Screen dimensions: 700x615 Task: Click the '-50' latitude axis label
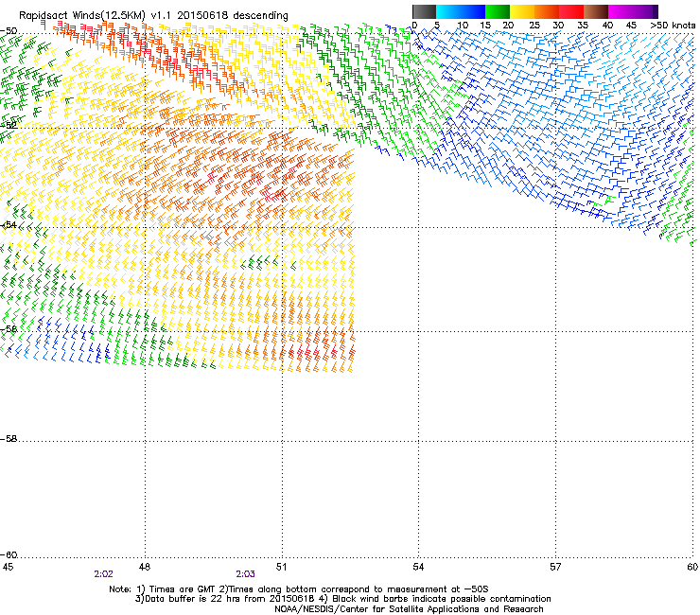click(9, 31)
